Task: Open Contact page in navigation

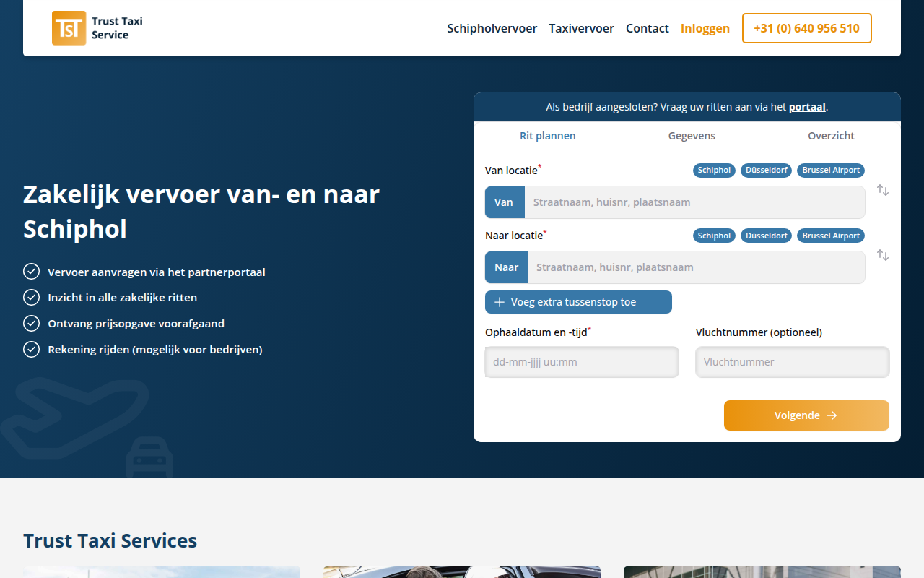Action: pos(647,28)
